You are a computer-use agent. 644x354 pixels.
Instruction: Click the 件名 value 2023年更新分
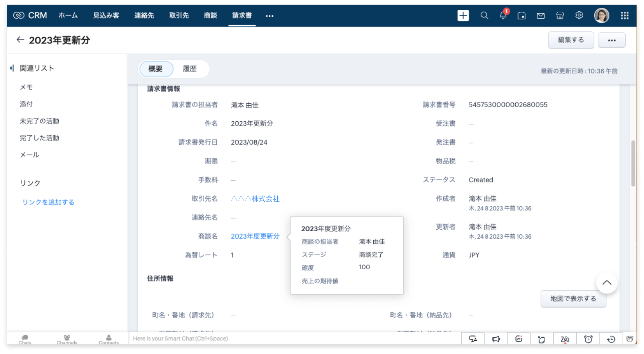[252, 123]
